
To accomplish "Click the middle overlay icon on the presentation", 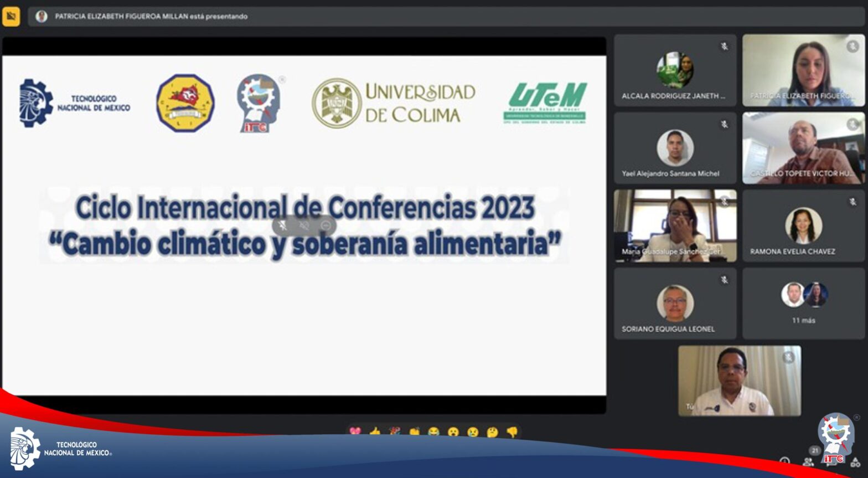I will coord(304,225).
